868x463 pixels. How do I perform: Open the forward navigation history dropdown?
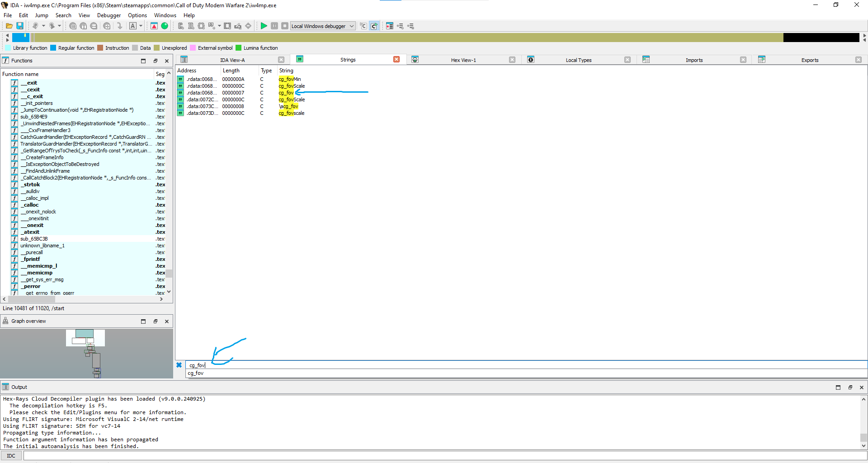coord(59,26)
